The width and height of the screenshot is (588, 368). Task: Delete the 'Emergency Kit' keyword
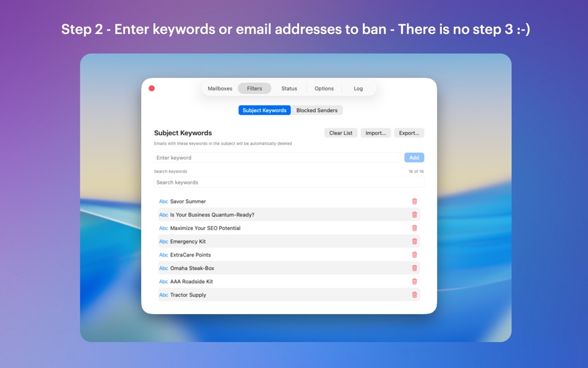tap(414, 241)
